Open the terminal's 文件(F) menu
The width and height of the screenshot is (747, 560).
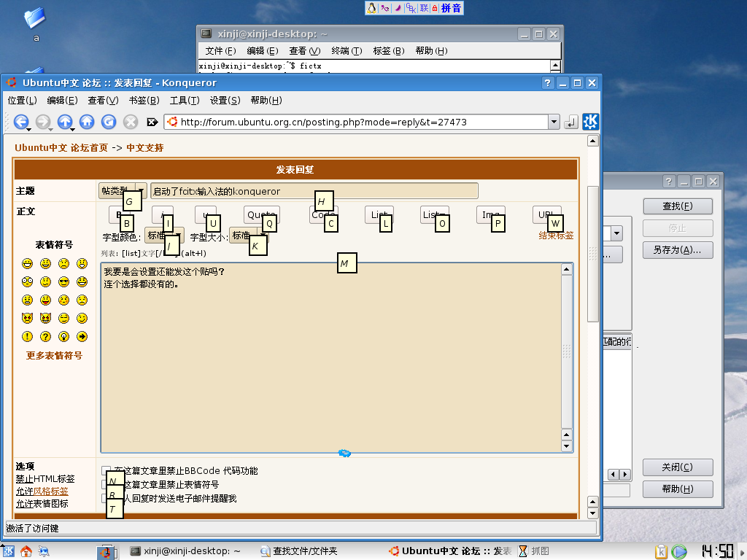(220, 51)
